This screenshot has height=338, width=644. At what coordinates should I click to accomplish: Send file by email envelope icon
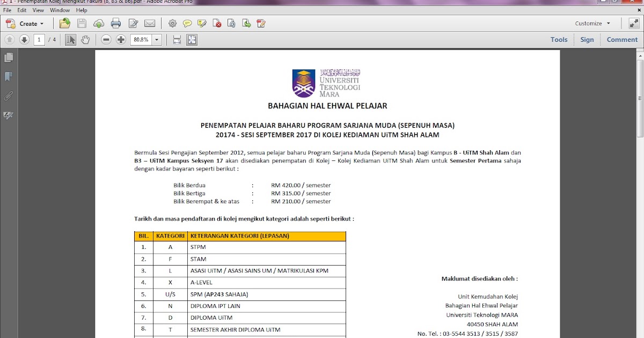click(150, 24)
